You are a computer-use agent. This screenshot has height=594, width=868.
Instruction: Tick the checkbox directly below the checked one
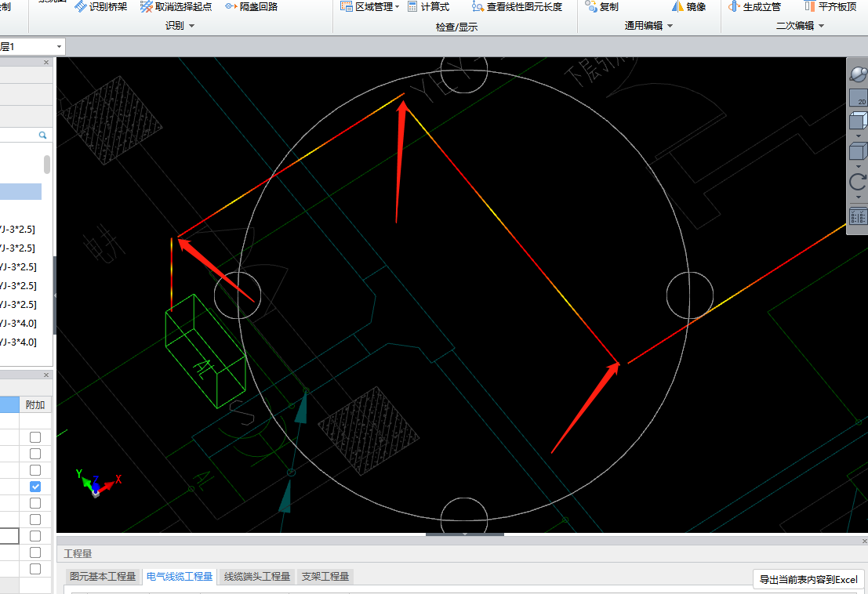35,503
